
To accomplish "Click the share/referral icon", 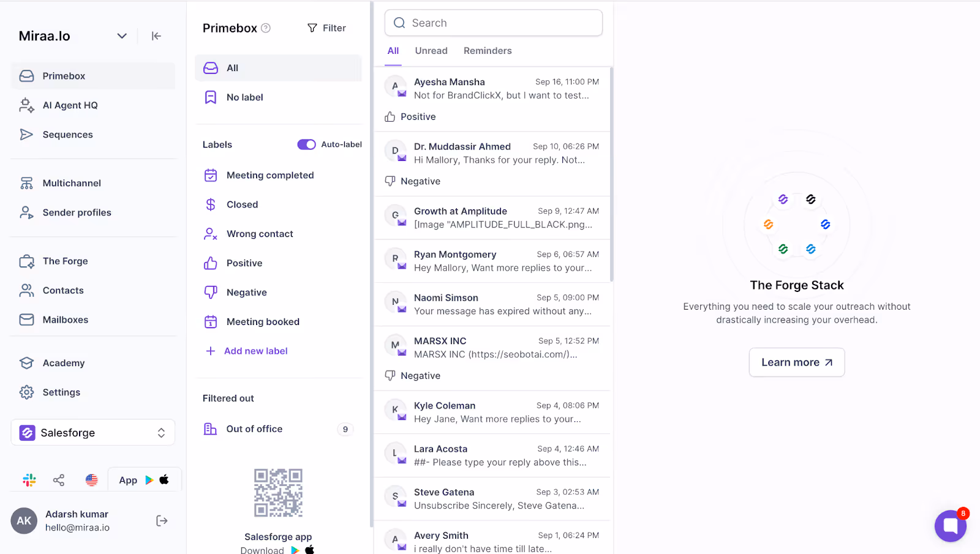I will click(59, 480).
